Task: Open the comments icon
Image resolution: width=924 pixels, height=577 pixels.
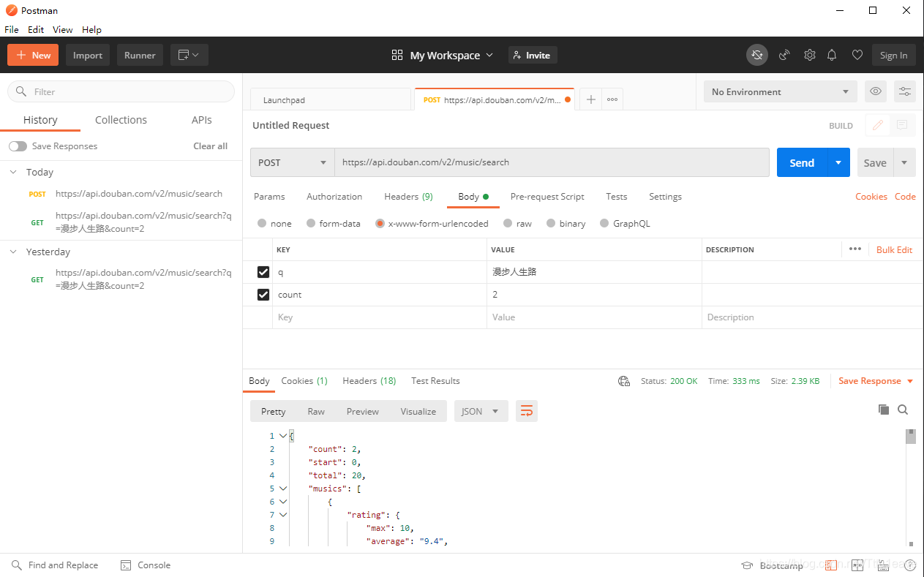Action: point(902,125)
